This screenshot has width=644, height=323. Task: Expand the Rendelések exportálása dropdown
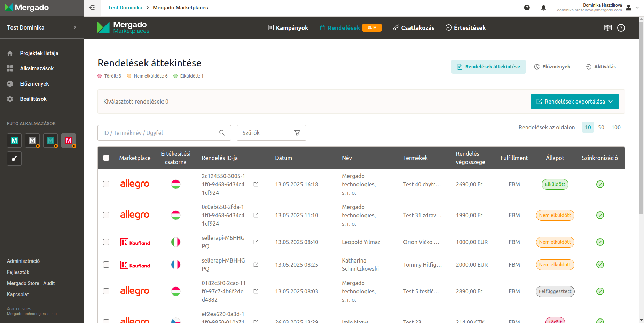tap(575, 102)
